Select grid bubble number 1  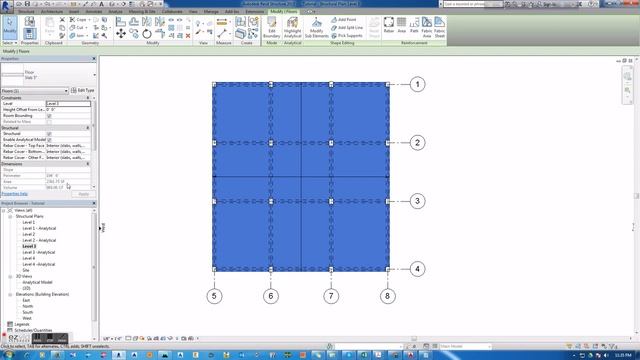click(x=417, y=84)
